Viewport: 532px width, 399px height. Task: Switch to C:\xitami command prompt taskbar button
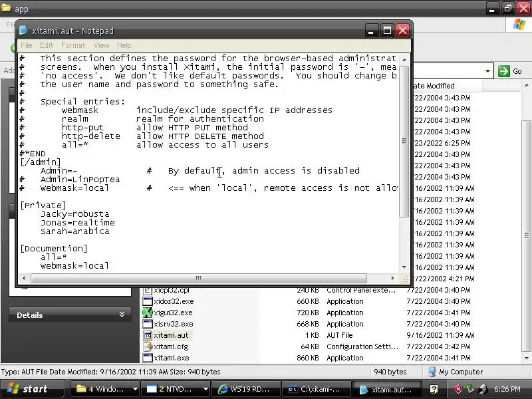pyautogui.click(x=317, y=389)
